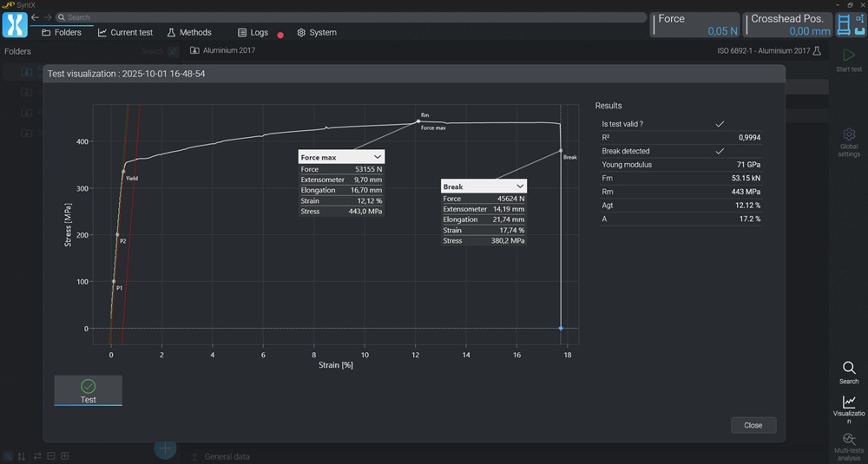Open the Folders tab
Screen dimensions: 868x464
(61, 33)
